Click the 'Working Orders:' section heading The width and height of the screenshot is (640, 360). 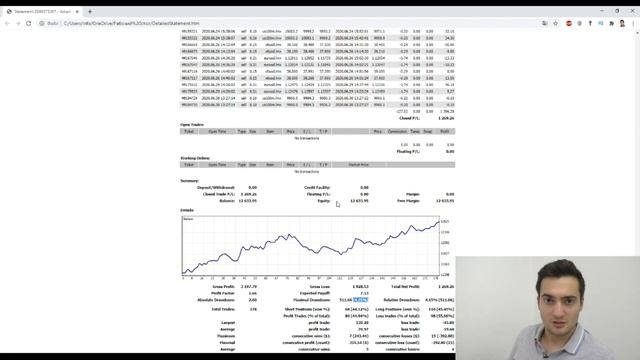pyautogui.click(x=195, y=158)
